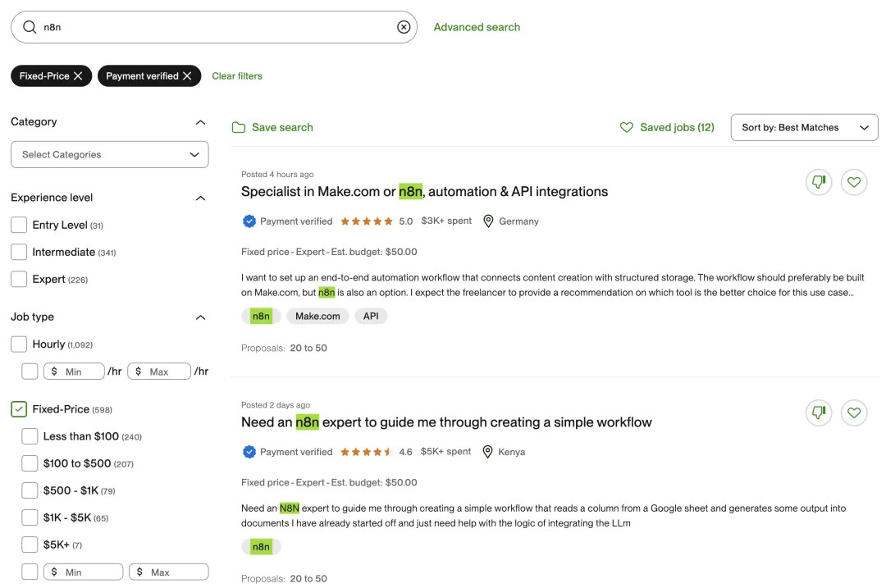
Task: Click the Save search folder icon
Action: coord(239,128)
